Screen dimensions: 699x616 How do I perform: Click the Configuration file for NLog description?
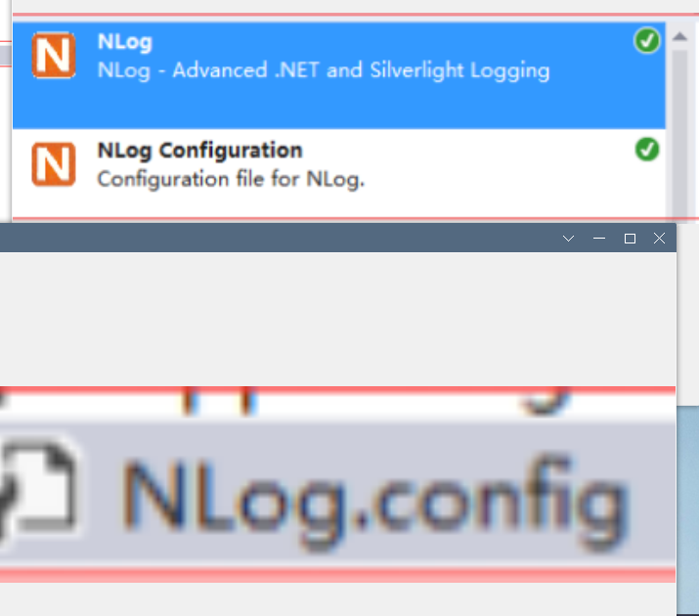point(231,179)
